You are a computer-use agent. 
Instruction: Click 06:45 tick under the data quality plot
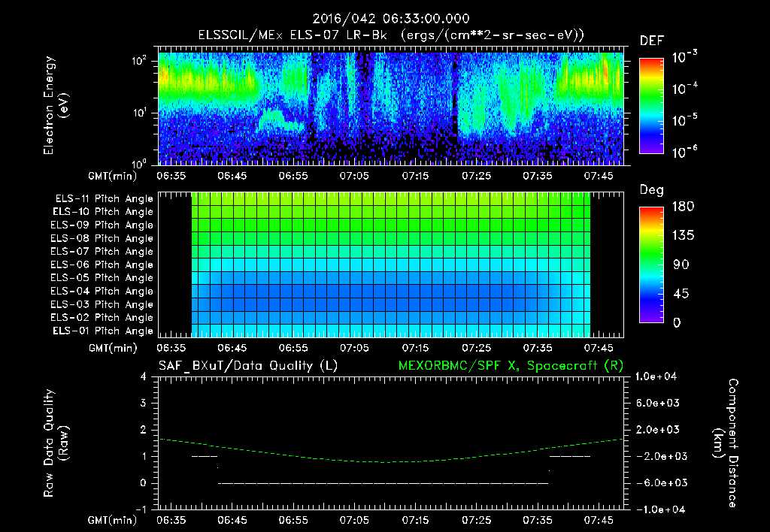[x=232, y=520]
